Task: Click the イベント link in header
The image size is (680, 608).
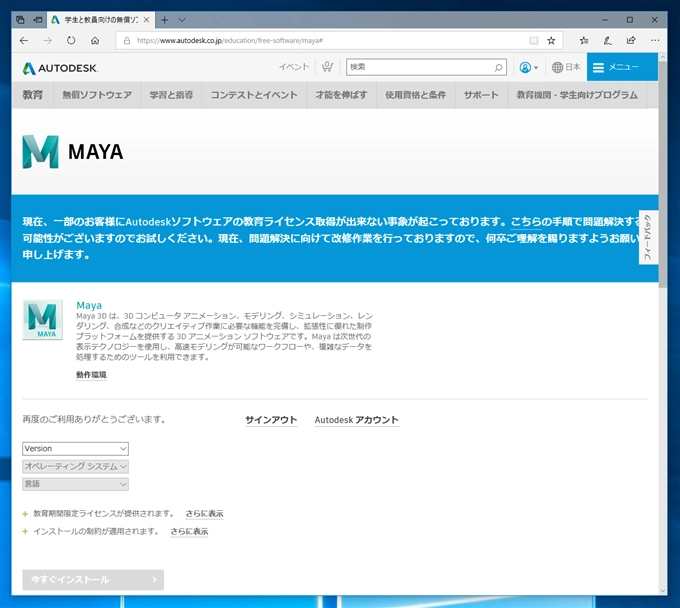Action: click(x=294, y=67)
